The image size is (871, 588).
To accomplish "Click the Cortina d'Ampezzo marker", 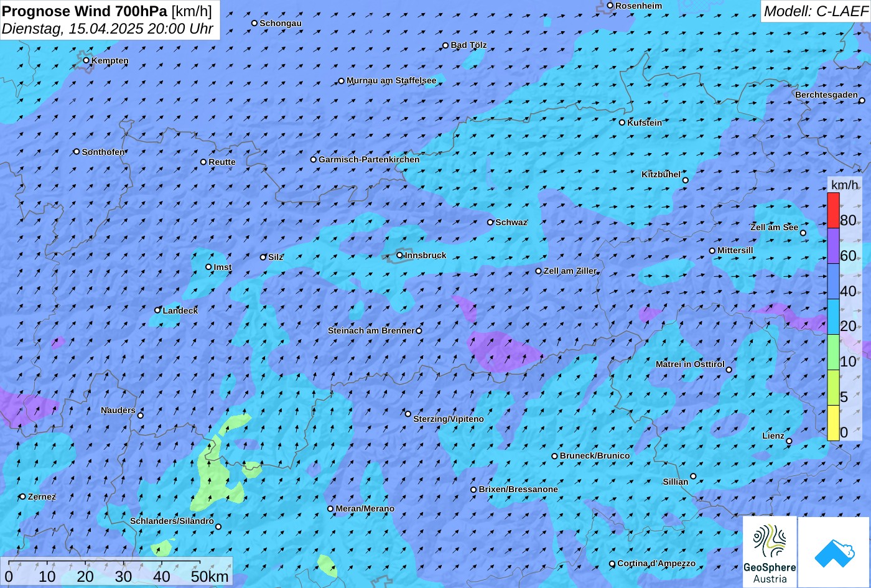I will pyautogui.click(x=612, y=564).
